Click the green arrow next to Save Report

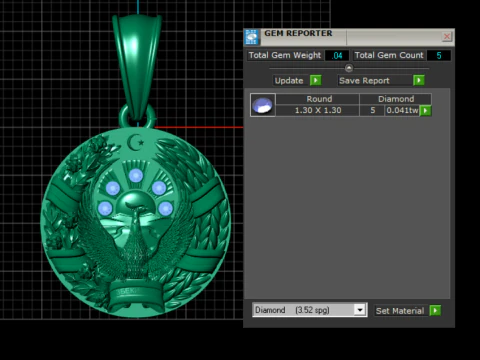419,80
